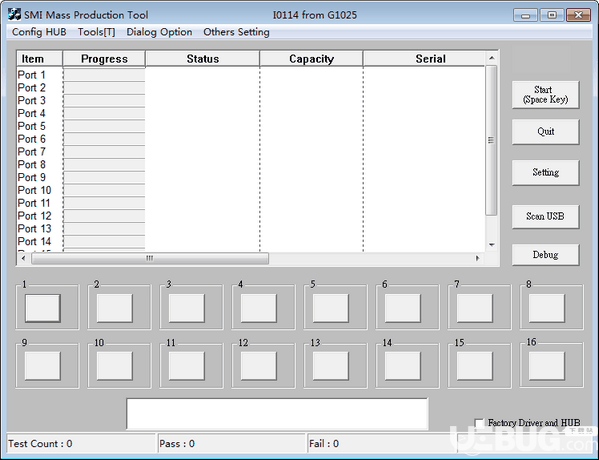Open the Others Setting menu

(236, 32)
